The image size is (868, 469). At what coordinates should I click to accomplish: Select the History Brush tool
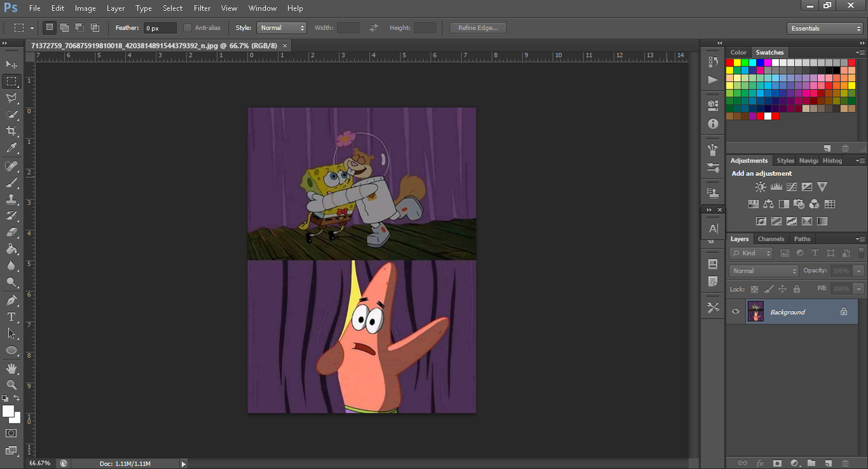(x=12, y=216)
